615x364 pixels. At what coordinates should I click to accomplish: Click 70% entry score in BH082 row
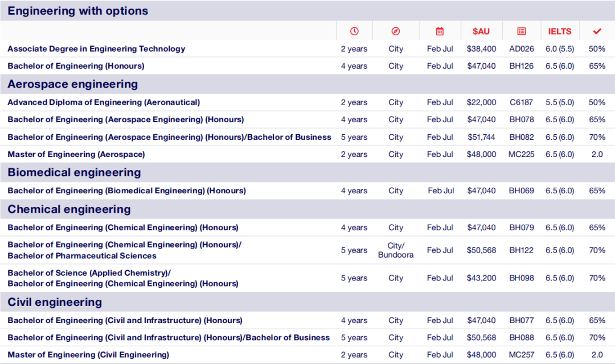(597, 138)
